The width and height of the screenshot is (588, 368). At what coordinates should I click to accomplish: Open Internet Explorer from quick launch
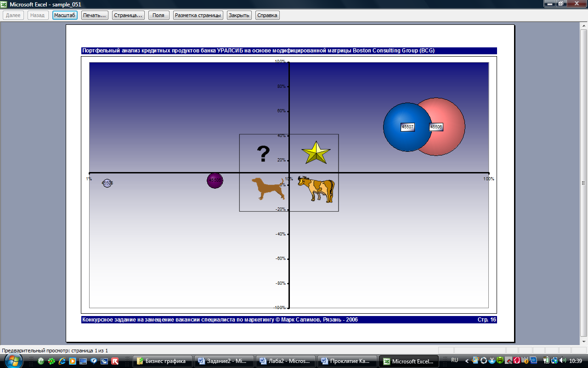[x=62, y=361]
